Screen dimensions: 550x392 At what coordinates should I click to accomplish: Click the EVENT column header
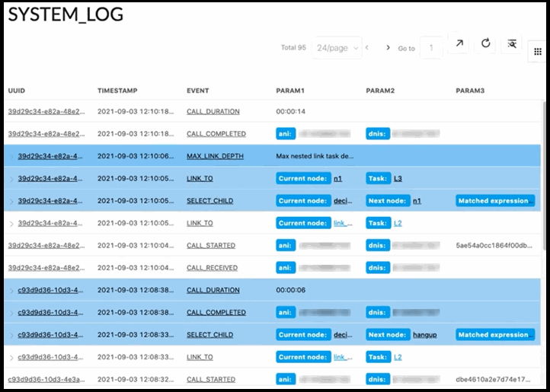point(197,91)
